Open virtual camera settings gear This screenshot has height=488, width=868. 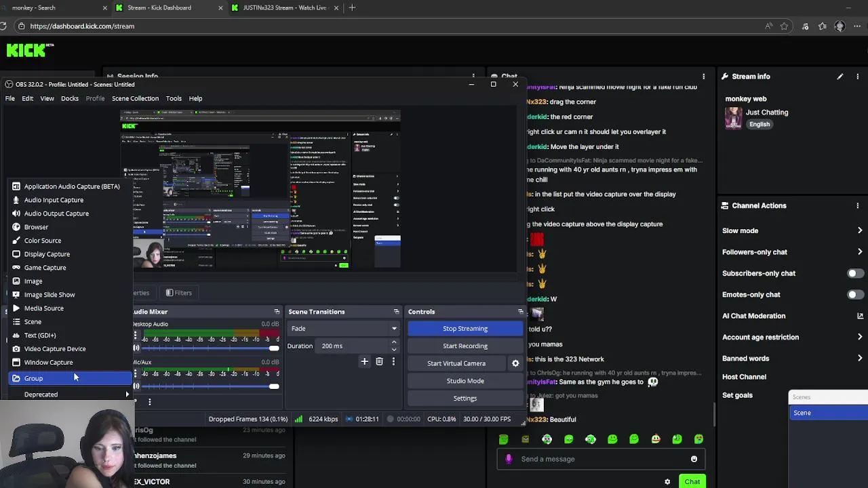[x=515, y=363]
